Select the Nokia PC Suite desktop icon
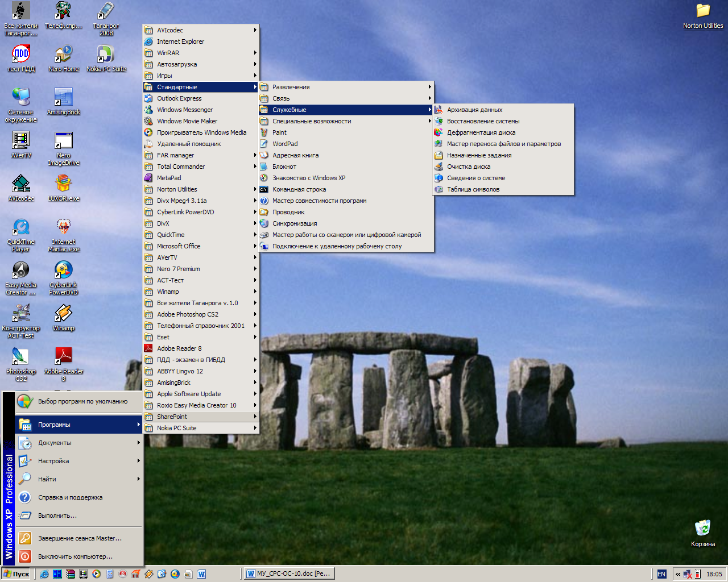Image resolution: width=728 pixels, height=582 pixels. (106, 59)
